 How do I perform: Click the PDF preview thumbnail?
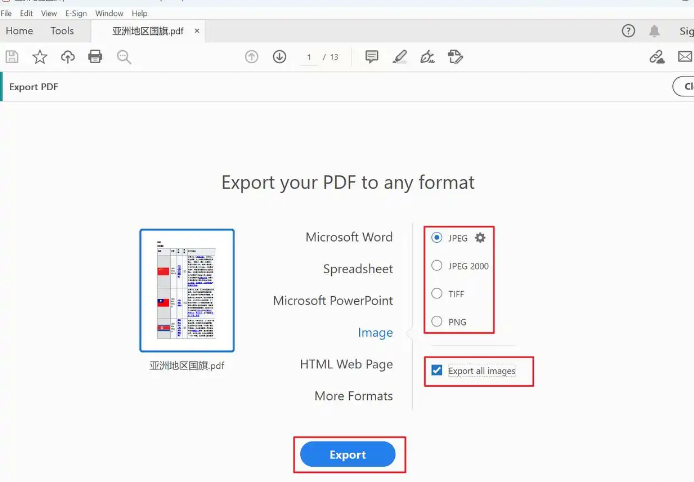[x=187, y=290]
